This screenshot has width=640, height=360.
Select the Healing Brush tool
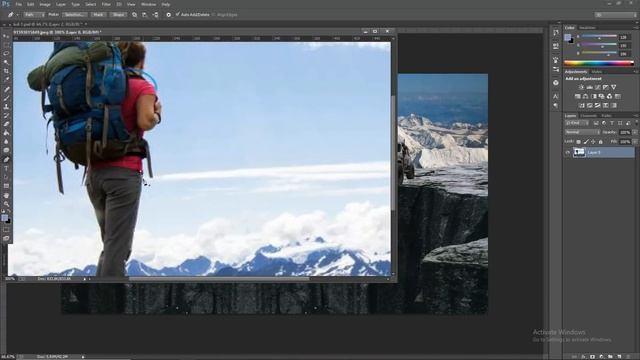coord(6,89)
